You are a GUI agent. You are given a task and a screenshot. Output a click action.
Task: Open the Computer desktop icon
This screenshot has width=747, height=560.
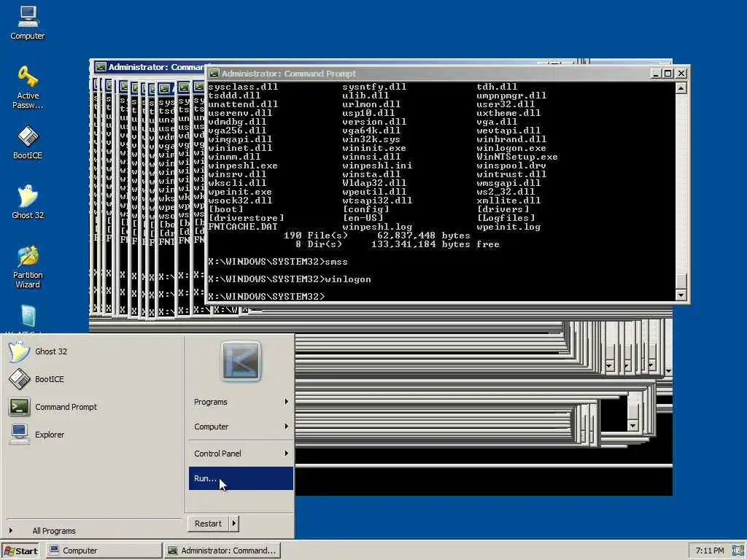[x=28, y=23]
